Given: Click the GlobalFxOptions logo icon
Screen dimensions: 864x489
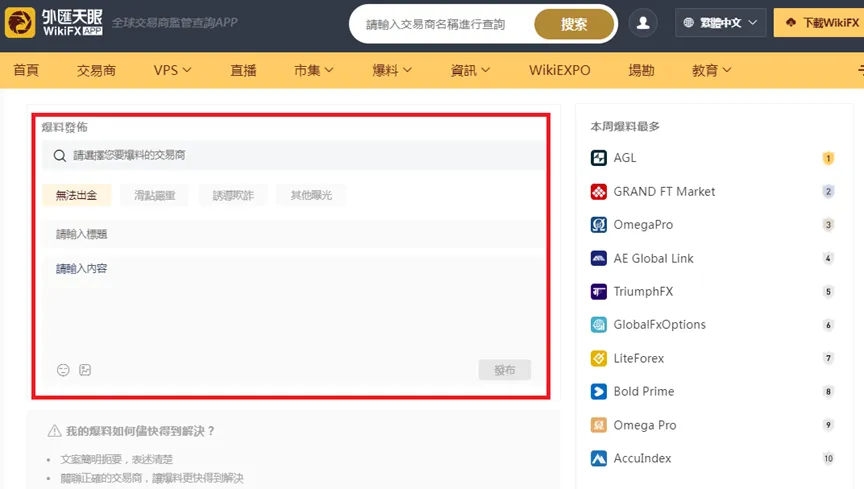Looking at the screenshot, I should (x=598, y=325).
